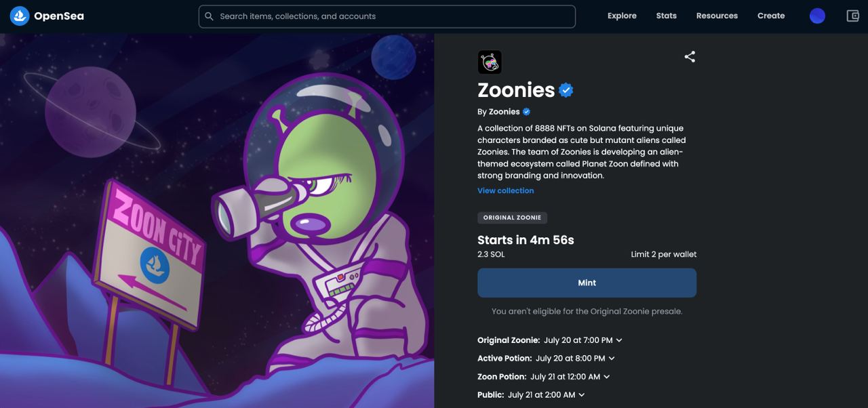Expand the Original Zoonie stage details
This screenshot has height=408, width=868.
point(619,340)
